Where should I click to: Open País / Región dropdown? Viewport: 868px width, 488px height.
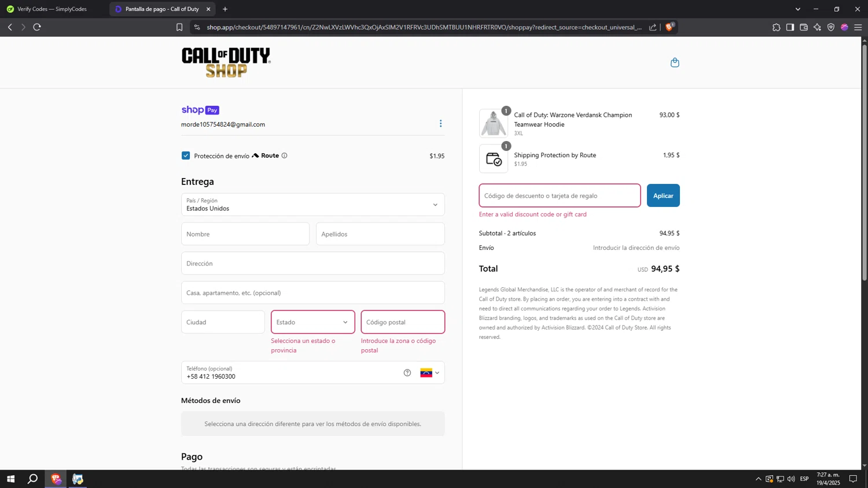click(313, 205)
